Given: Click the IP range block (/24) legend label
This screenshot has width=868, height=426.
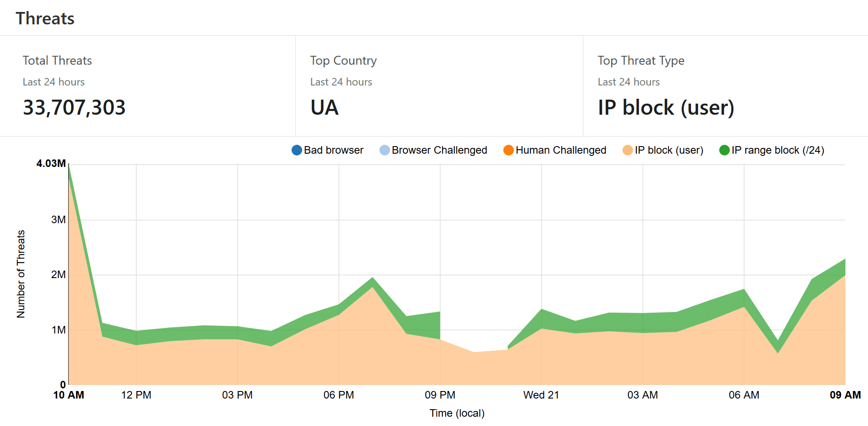Looking at the screenshot, I should point(778,150).
